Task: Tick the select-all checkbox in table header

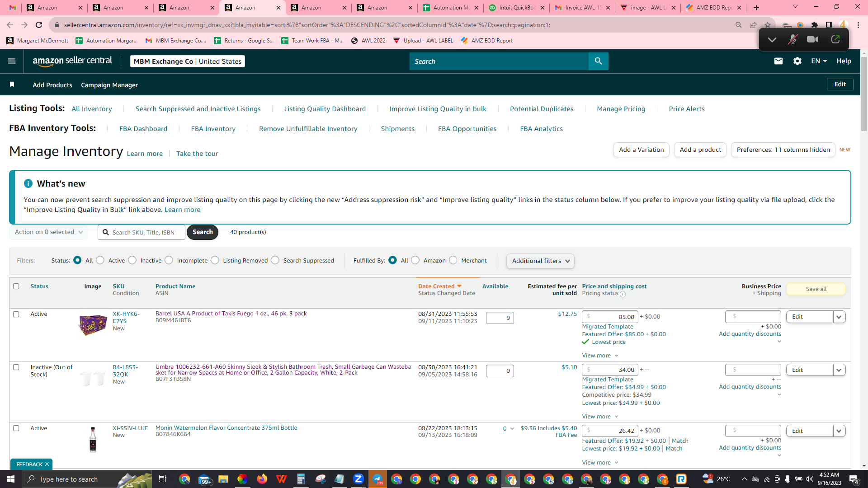Action: 16,286
